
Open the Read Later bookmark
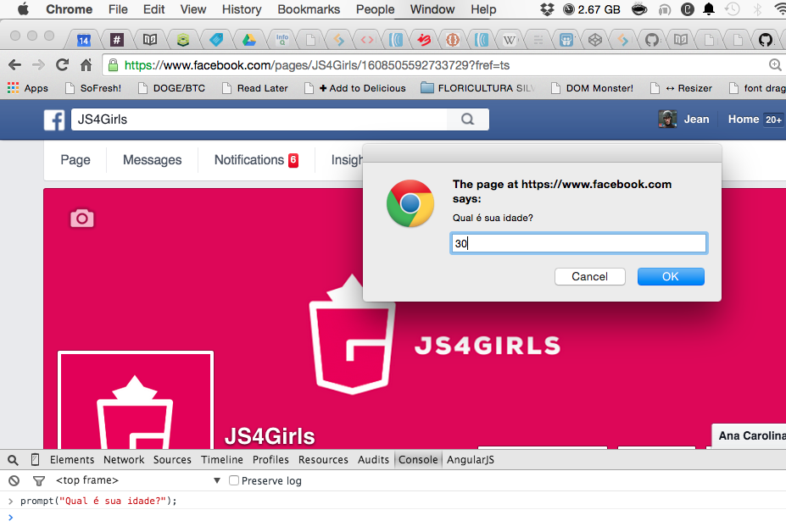(255, 88)
